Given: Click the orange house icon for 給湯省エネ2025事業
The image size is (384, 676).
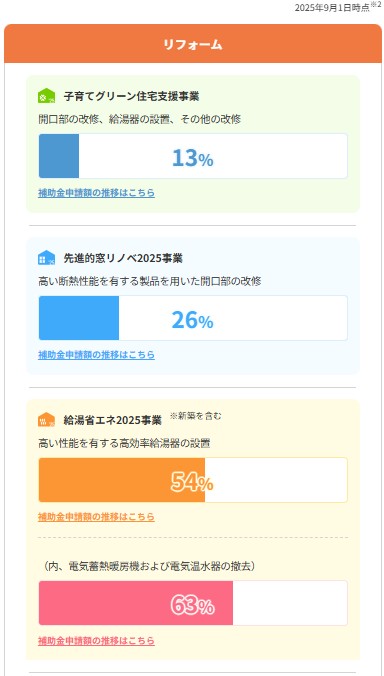Looking at the screenshot, I should (x=47, y=419).
